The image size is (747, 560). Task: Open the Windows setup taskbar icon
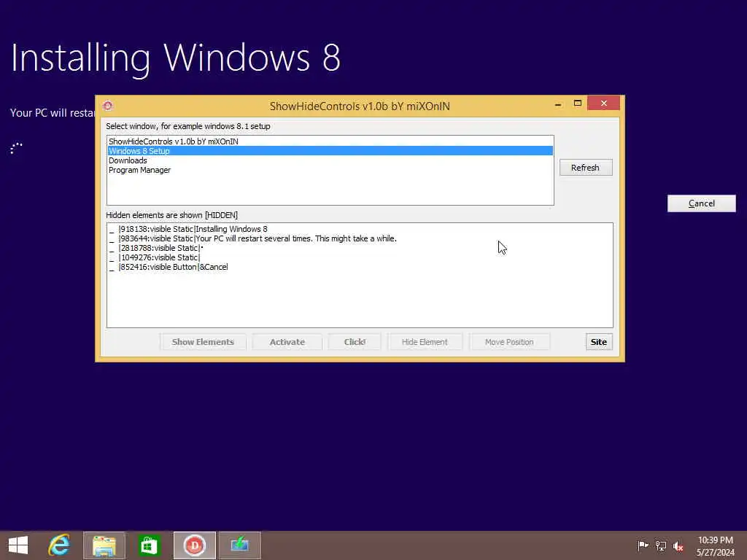[x=239, y=545]
